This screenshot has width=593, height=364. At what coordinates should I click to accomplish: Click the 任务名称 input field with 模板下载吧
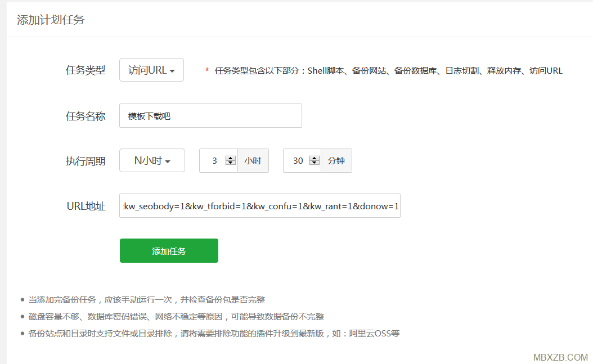tap(210, 116)
